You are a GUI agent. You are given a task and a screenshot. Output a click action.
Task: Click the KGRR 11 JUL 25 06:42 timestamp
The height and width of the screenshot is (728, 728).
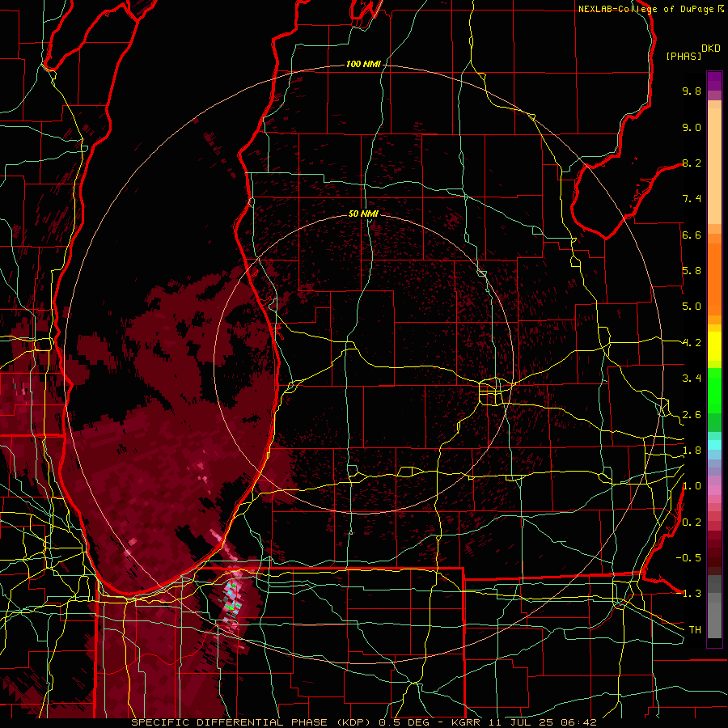click(x=523, y=722)
